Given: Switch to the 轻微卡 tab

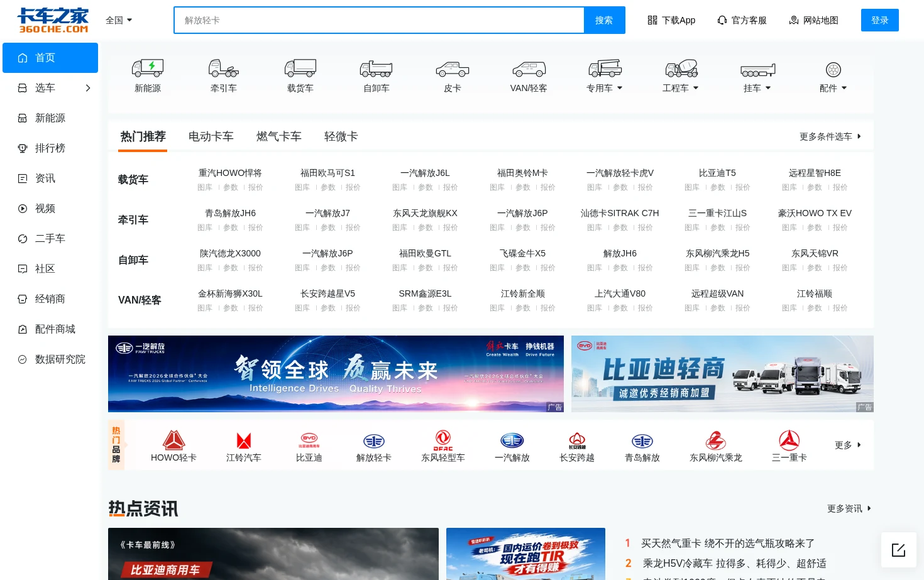Looking at the screenshot, I should 341,136.
